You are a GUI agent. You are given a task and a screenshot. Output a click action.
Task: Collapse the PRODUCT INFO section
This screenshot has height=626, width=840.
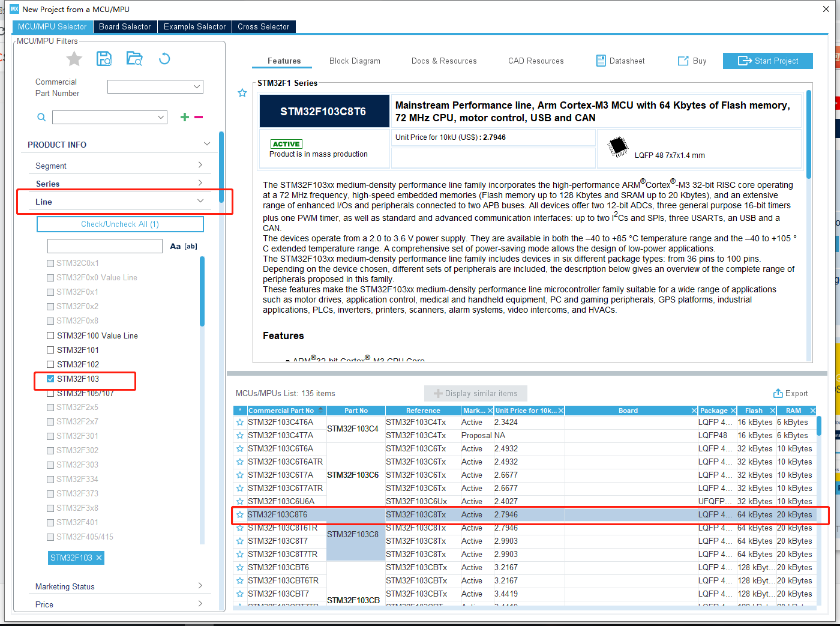pos(207,143)
